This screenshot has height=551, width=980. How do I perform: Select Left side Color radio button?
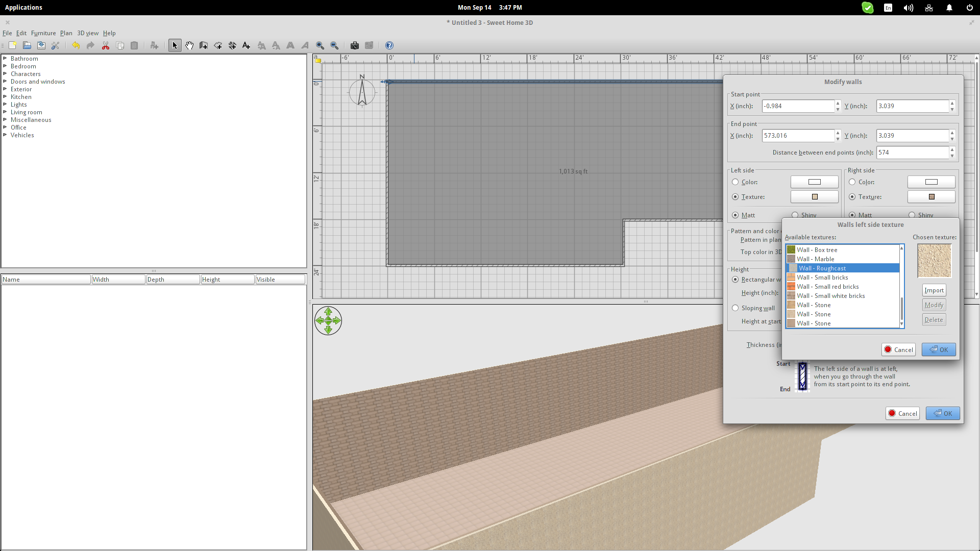click(736, 182)
